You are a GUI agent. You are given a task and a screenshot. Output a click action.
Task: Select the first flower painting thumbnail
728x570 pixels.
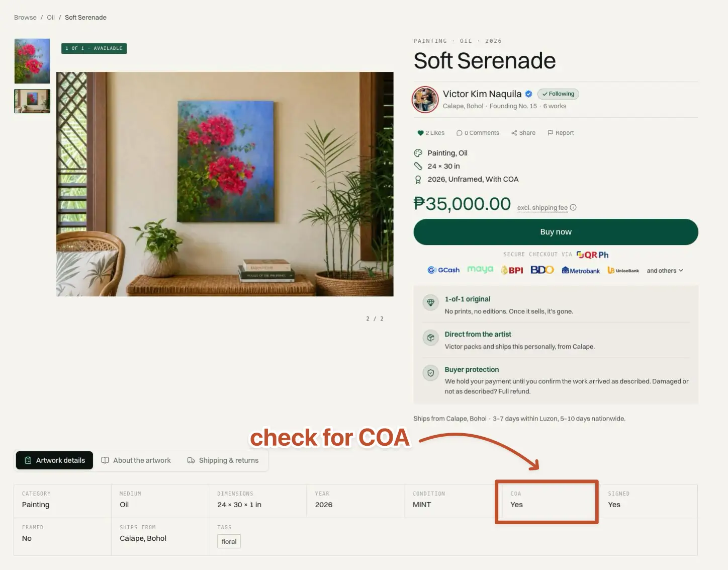pyautogui.click(x=32, y=61)
